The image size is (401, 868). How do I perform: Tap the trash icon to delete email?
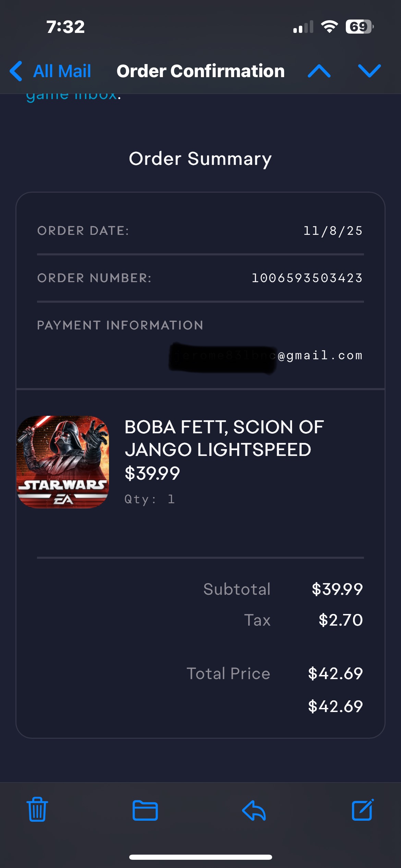tap(37, 810)
